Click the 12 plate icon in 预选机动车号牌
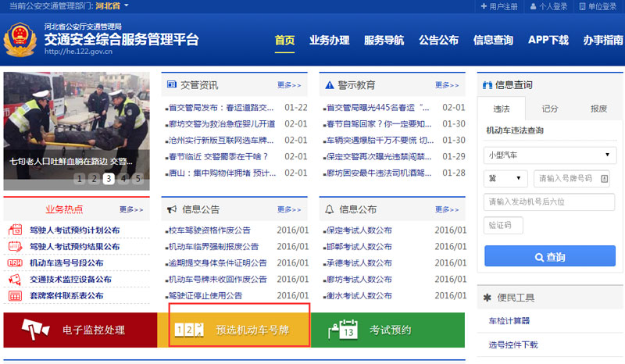Image resolution: width=625 pixels, height=364 pixels. [189, 330]
